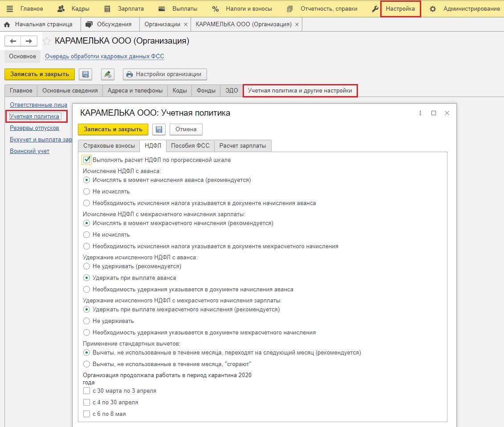Select Удержать при выплате межрасчетного начисления
This screenshot has width=504, height=427.
coord(86,310)
